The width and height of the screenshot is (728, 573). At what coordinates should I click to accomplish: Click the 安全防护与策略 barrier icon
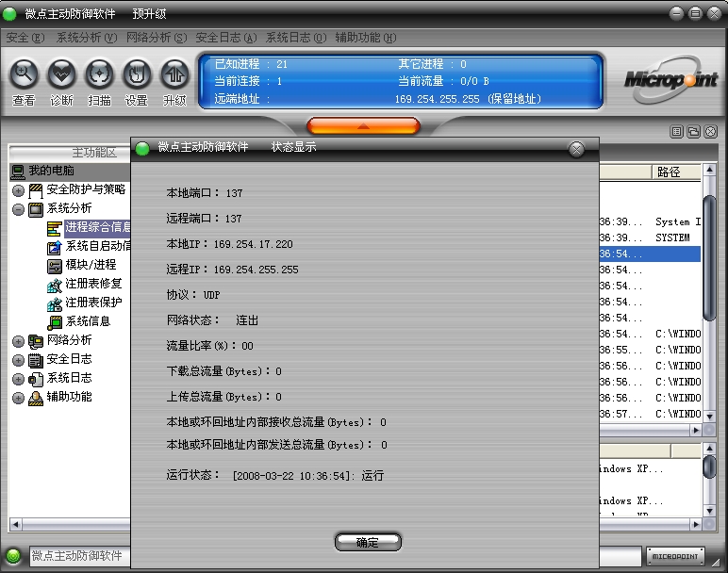36,190
